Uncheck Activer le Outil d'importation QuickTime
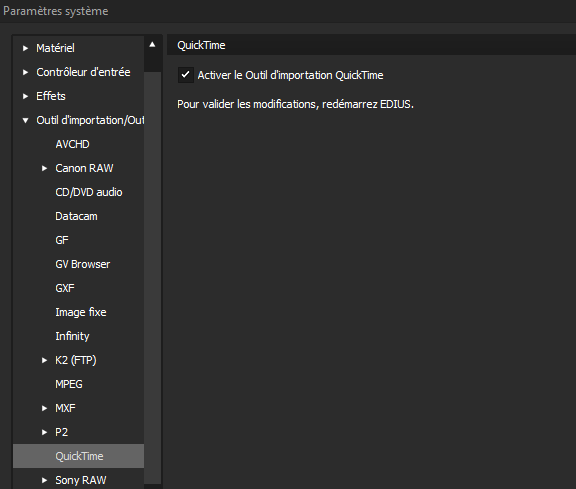This screenshot has height=489, width=576. 186,75
